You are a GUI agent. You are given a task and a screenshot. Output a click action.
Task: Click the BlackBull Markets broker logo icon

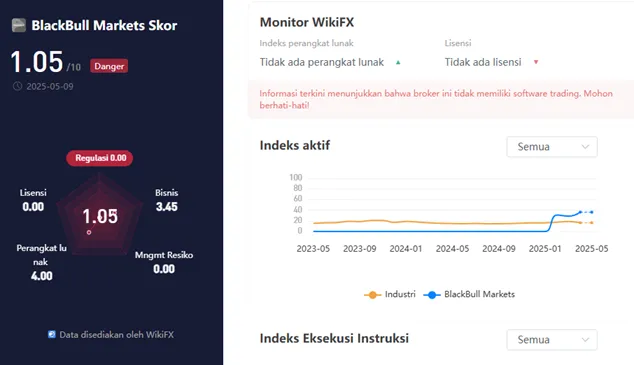tap(19, 25)
